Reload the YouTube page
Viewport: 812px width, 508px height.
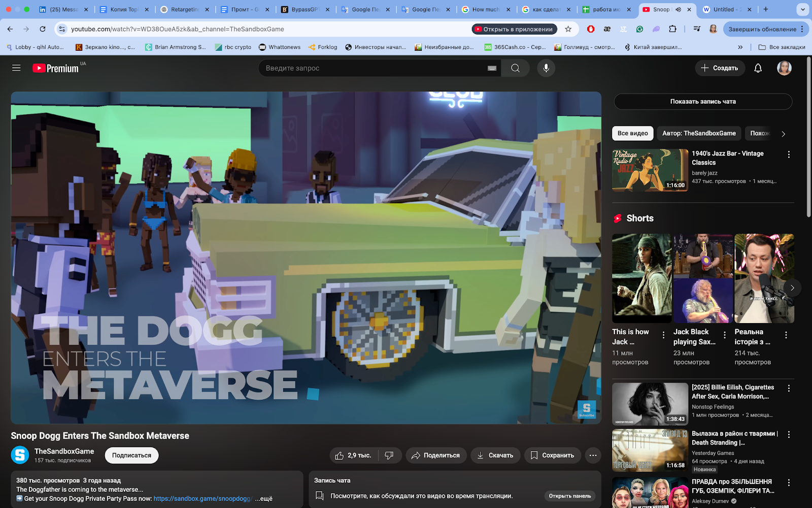coord(43,29)
